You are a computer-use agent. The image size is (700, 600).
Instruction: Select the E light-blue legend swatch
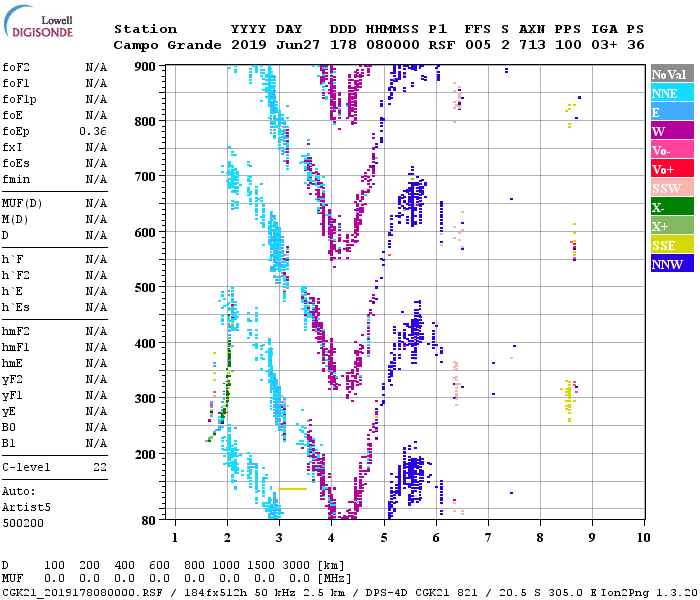[672, 112]
